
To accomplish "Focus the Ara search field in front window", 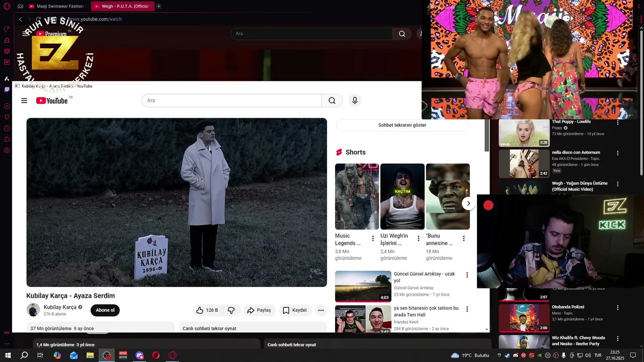I will pyautogui.click(x=231, y=101).
